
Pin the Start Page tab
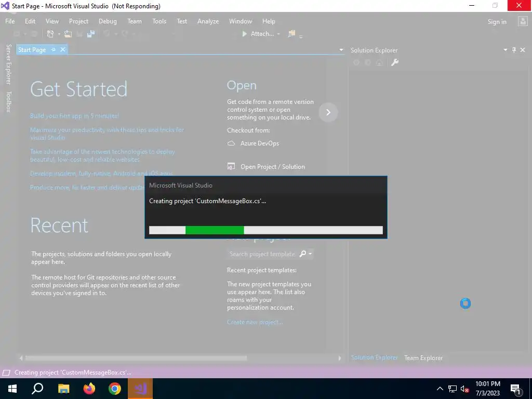[x=54, y=50]
